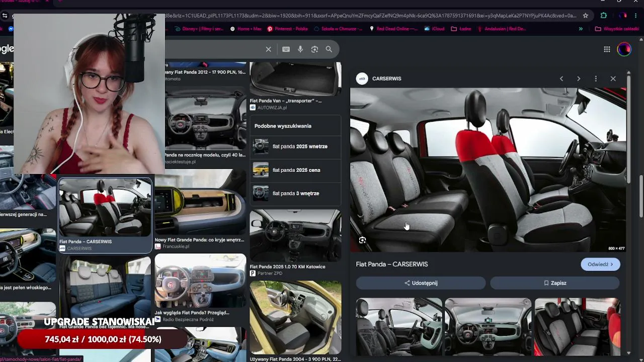Click the Francuskie.pl source label

pos(176,247)
